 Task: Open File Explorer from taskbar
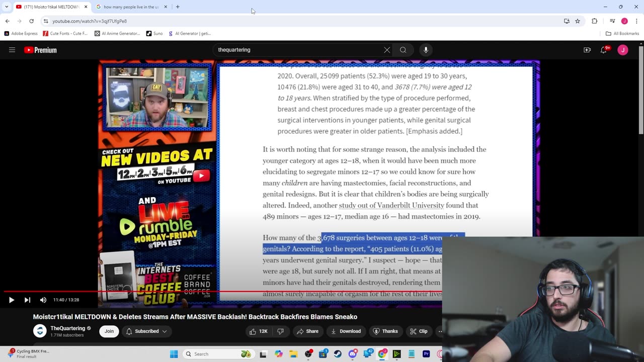coord(293,354)
